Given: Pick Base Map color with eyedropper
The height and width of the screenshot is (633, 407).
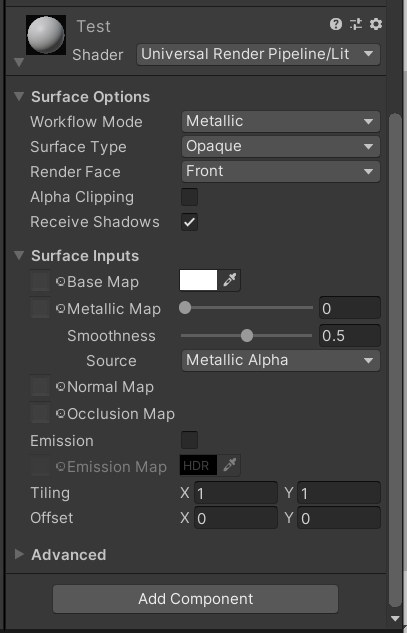Looking at the screenshot, I should 229,281.
